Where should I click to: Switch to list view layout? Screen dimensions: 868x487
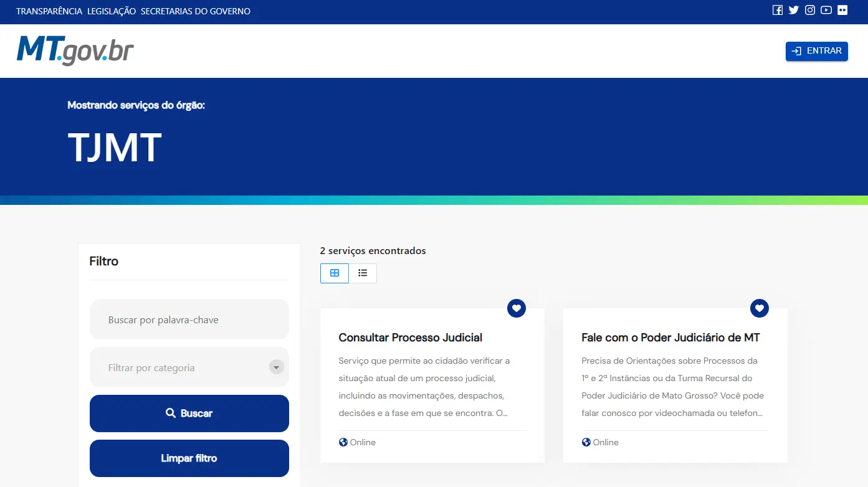click(363, 273)
